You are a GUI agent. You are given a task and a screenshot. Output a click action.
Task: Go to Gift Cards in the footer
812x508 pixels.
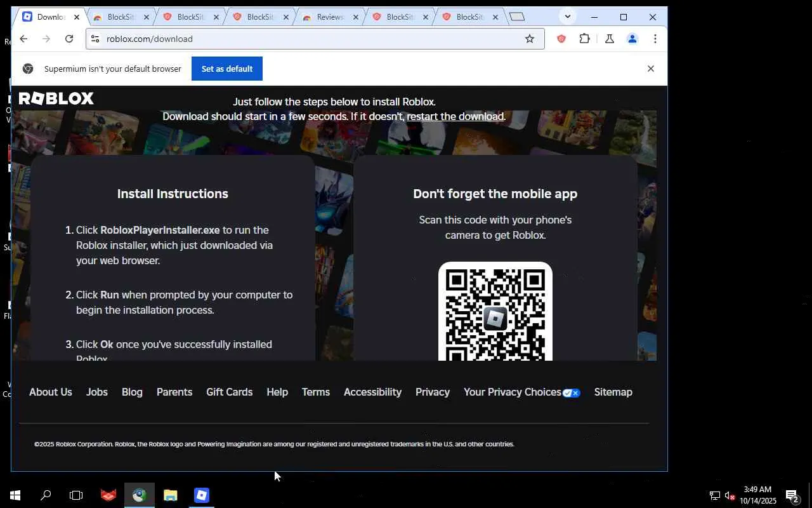click(230, 392)
